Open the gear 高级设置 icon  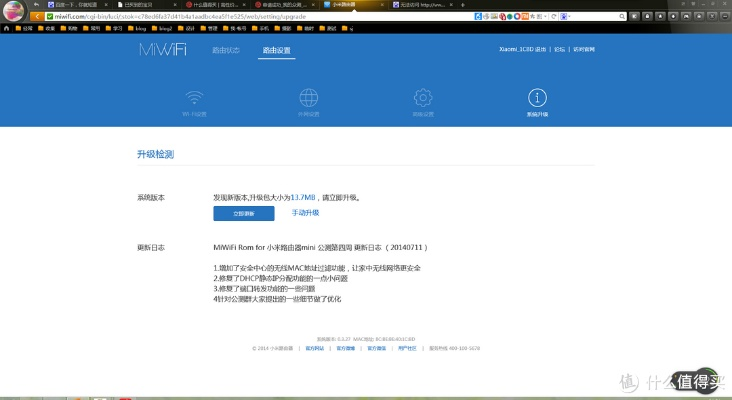coord(423,103)
